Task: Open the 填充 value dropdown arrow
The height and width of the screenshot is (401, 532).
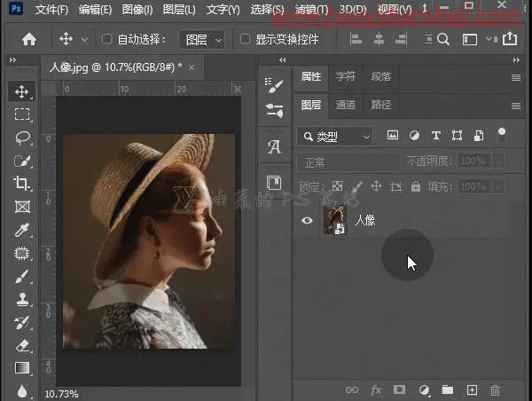Action: tap(498, 186)
